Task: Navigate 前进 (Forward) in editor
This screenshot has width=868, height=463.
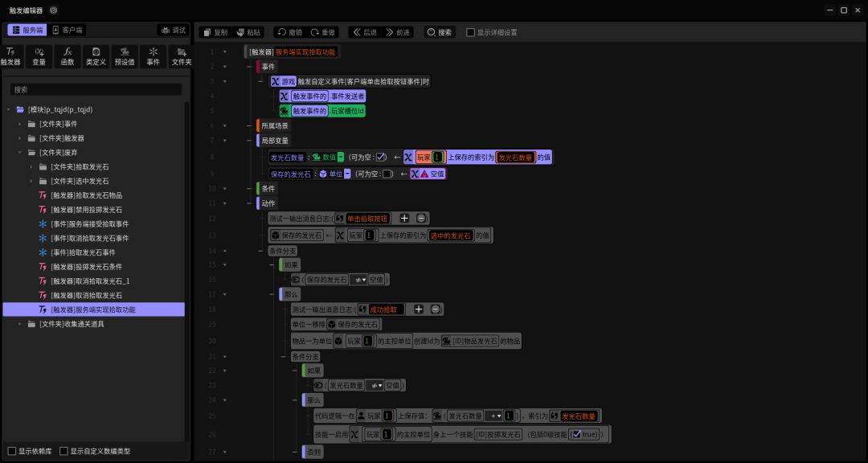Action: [398, 33]
